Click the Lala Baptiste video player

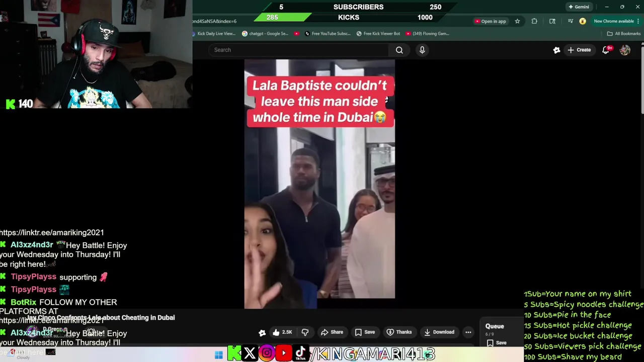[x=319, y=184]
